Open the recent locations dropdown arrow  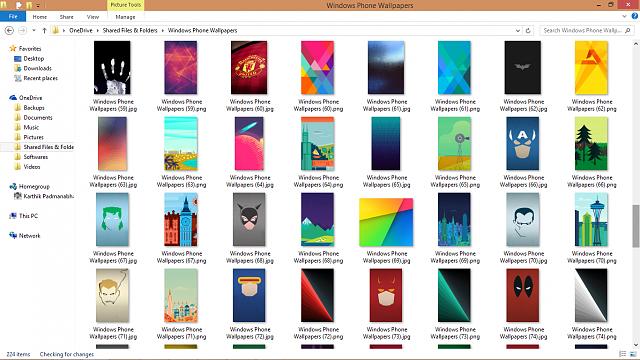point(34,31)
